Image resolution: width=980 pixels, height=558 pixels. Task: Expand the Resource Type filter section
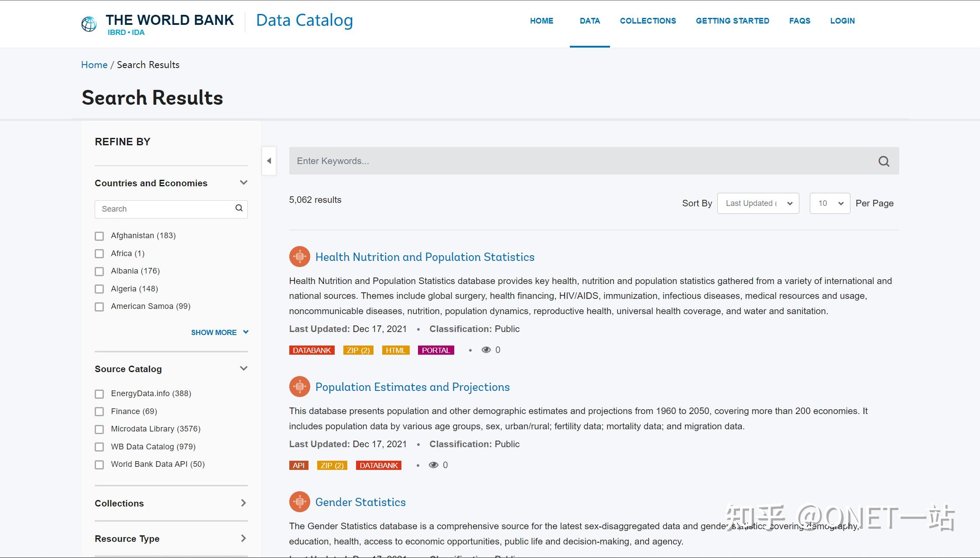click(243, 538)
